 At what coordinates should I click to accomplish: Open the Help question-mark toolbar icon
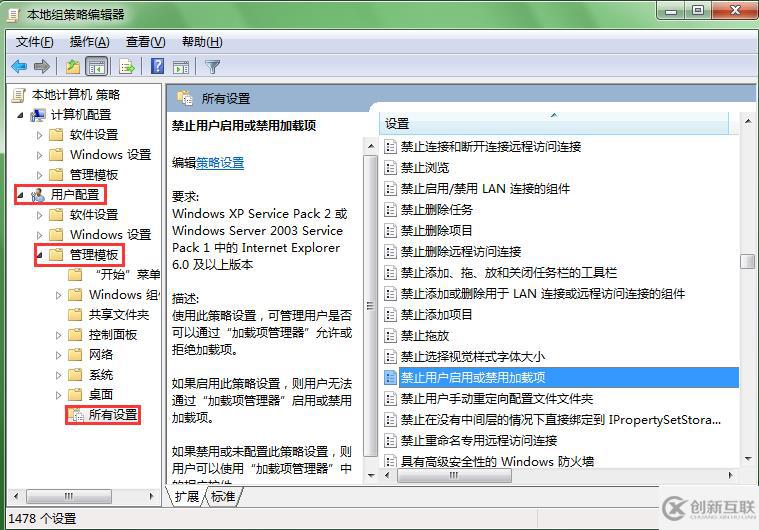(157, 66)
